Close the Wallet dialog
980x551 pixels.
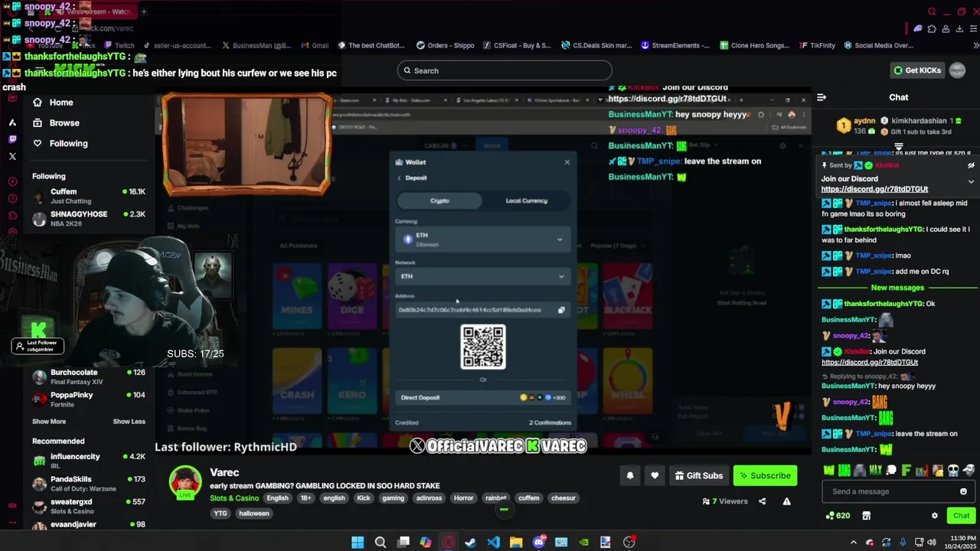[x=567, y=162]
